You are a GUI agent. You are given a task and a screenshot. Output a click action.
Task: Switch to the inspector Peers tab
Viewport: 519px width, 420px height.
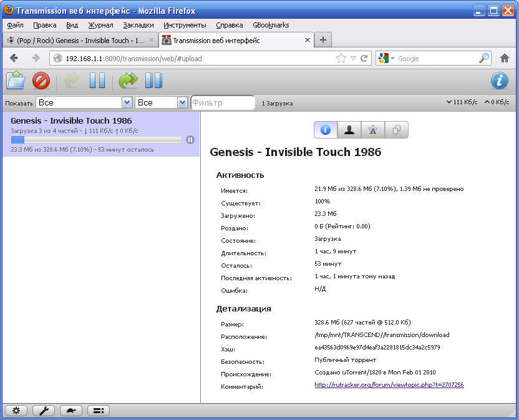coord(349,130)
